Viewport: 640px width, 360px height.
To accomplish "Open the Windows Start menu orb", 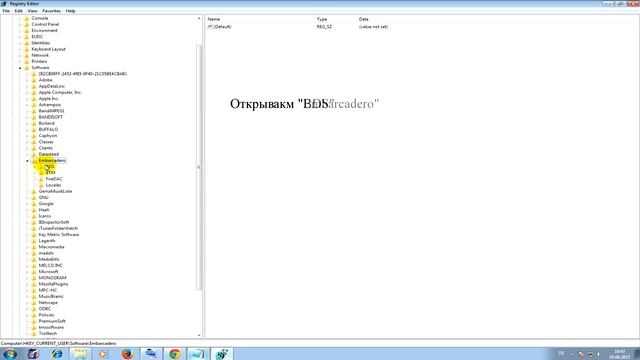I will [x=10, y=354].
